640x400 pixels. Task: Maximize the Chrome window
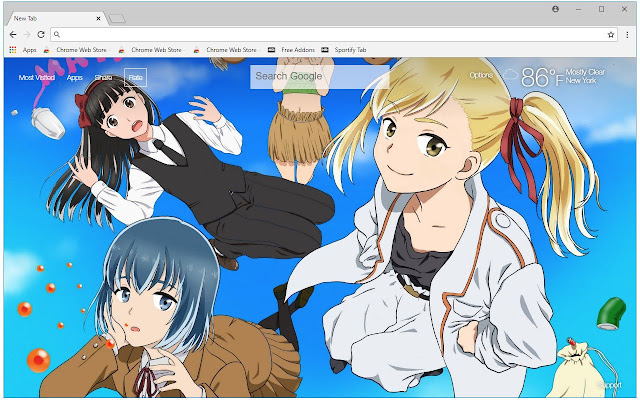click(x=601, y=9)
